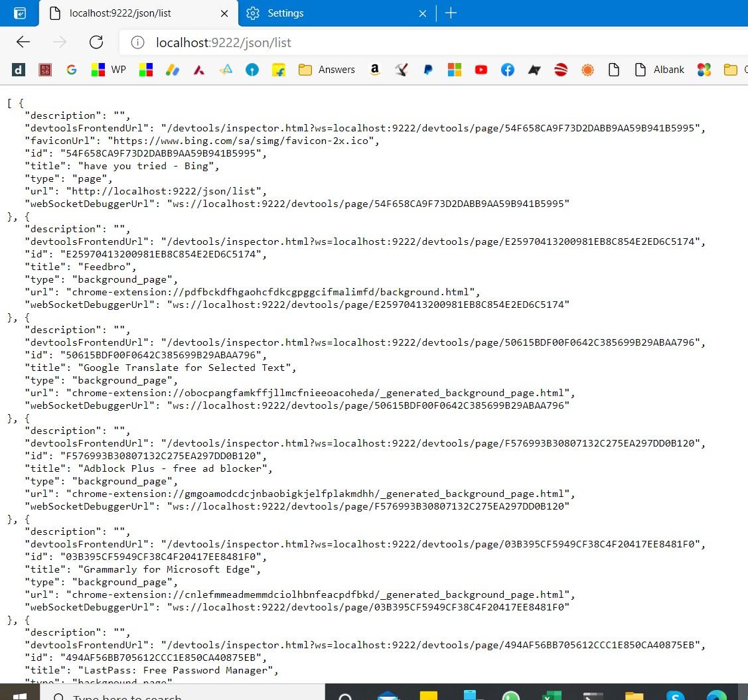Viewport: 748px width, 700px height.
Task: Open the colored squares bookmark after WP
Action: pos(146,70)
